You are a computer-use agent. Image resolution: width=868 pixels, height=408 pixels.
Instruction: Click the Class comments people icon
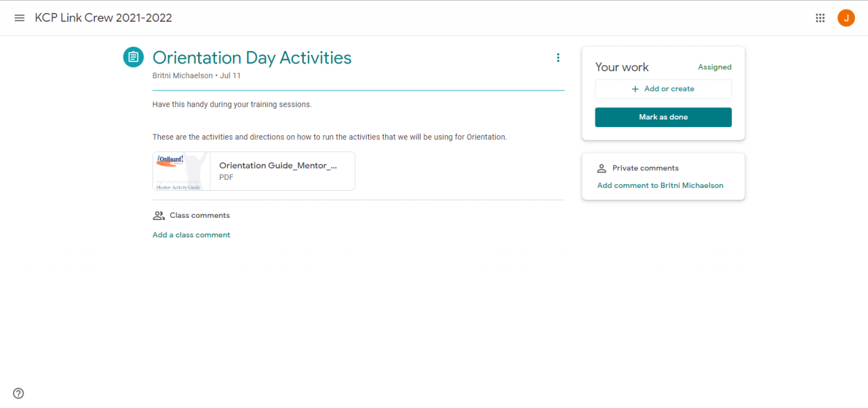coord(159,215)
